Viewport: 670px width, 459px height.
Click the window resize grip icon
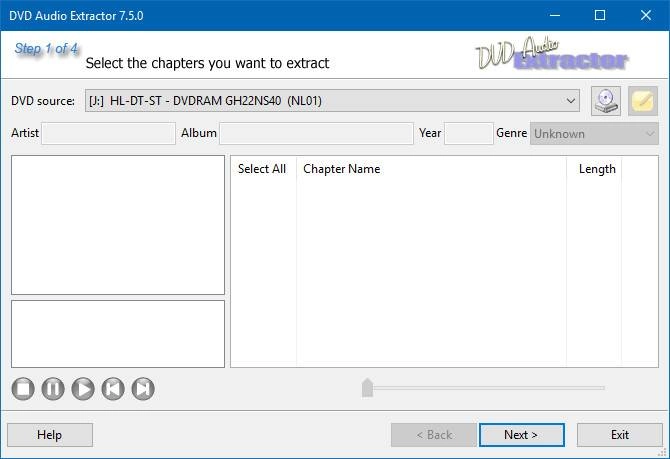pyautogui.click(x=663, y=452)
